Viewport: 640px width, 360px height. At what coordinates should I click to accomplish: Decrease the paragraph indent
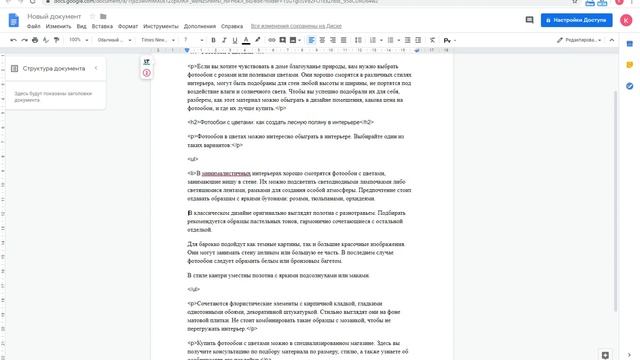[407, 40]
